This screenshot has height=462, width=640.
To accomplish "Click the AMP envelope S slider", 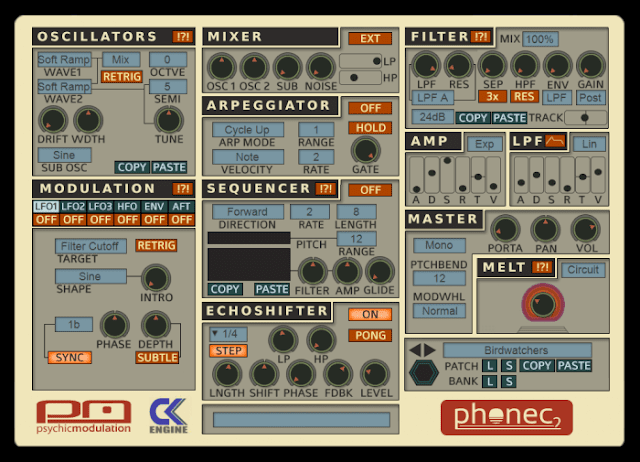I will tap(447, 175).
